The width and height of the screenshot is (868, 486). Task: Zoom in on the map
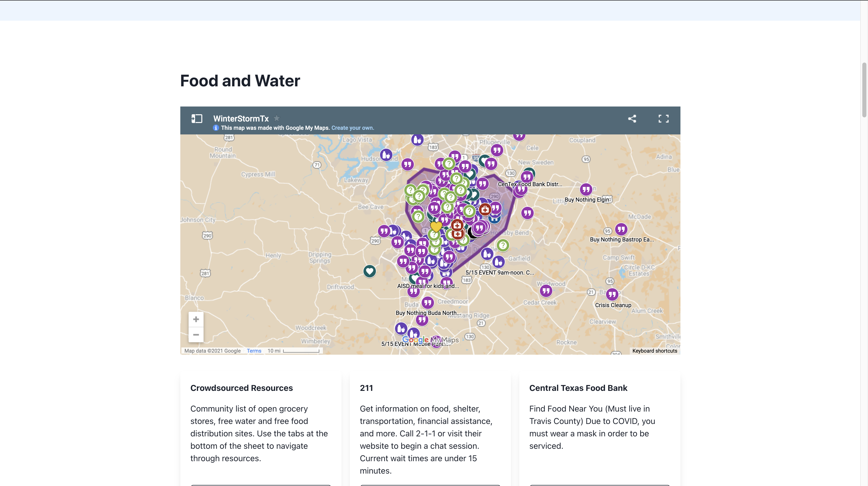click(196, 319)
